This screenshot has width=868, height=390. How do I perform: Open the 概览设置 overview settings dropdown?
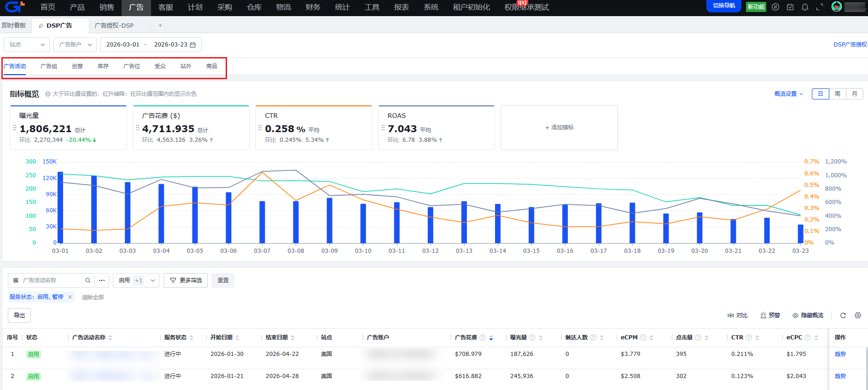point(788,94)
